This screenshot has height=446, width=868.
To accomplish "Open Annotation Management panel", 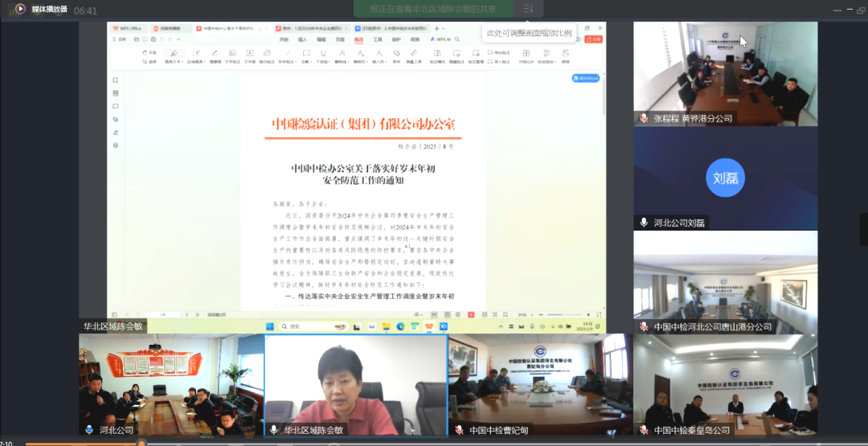I will point(476,57).
